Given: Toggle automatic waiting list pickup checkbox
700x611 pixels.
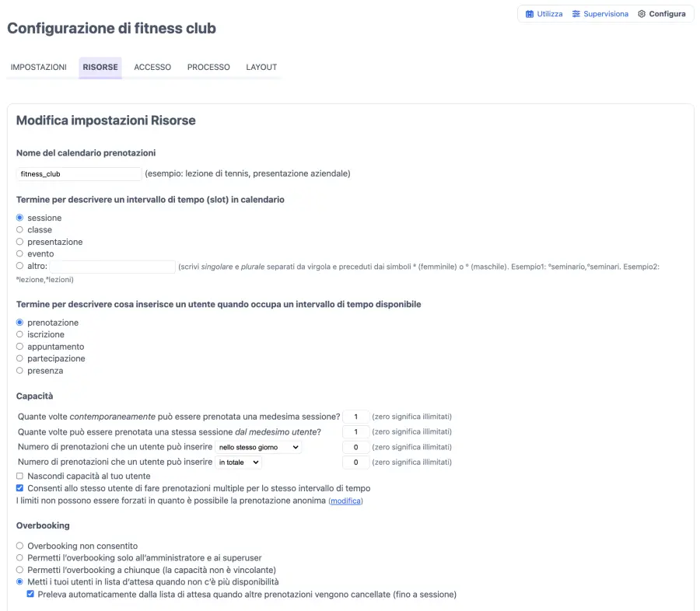Looking at the screenshot, I should point(30,595).
